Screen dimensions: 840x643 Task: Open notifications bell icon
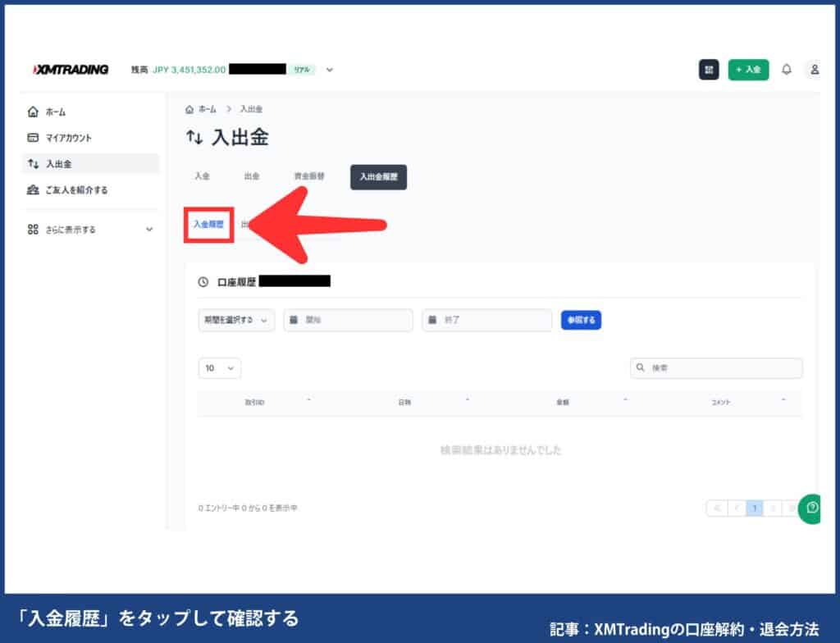point(787,70)
